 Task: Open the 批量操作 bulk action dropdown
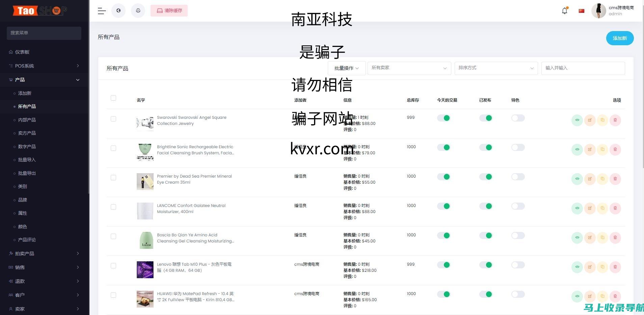pyautogui.click(x=347, y=68)
